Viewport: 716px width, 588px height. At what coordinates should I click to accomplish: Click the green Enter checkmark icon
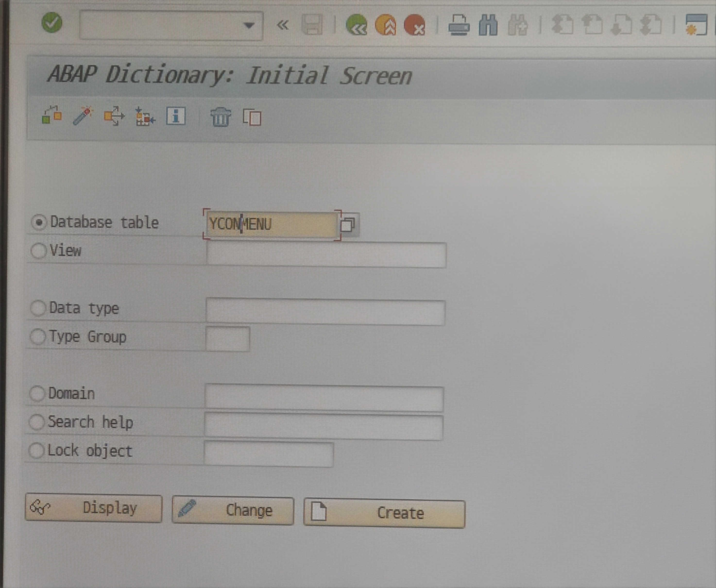point(52,23)
